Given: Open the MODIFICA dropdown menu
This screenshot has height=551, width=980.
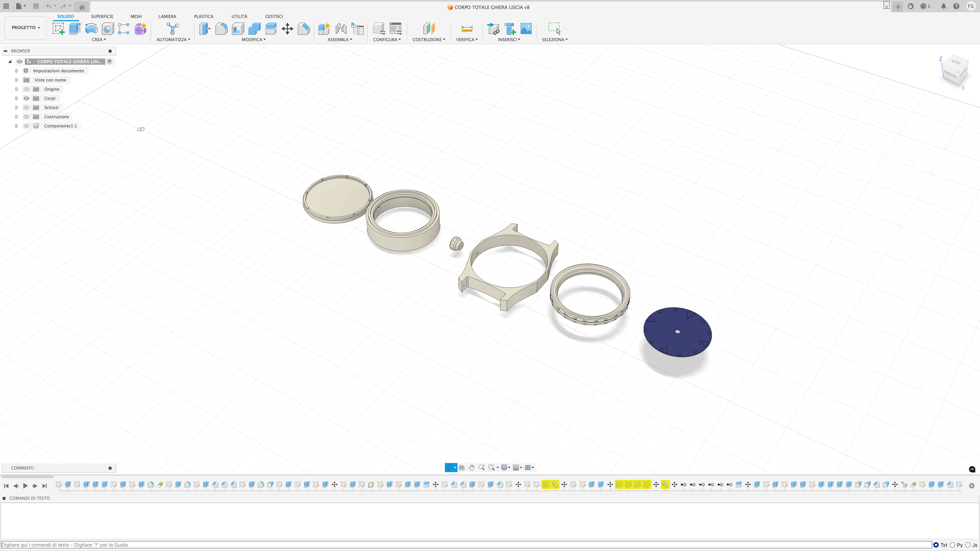Looking at the screenshot, I should [x=253, y=39].
